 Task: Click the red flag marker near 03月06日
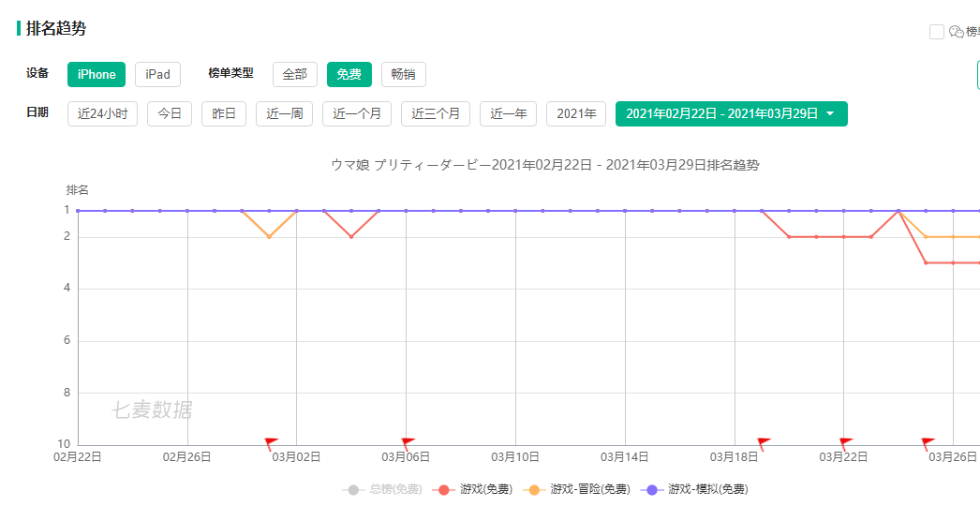tap(408, 444)
